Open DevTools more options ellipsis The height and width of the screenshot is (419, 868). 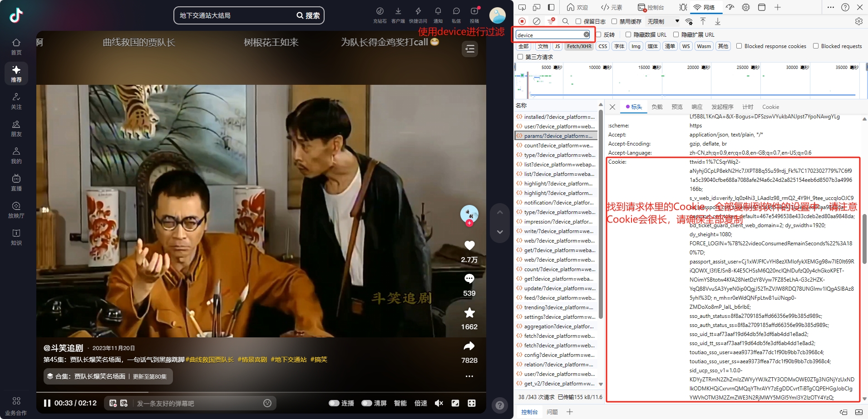click(x=830, y=7)
